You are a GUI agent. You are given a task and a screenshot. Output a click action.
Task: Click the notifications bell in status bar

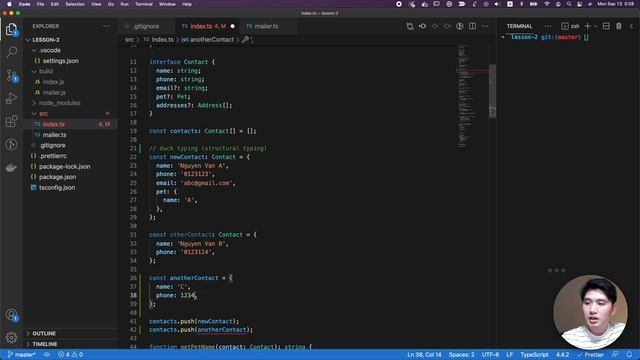pyautogui.click(x=629, y=355)
